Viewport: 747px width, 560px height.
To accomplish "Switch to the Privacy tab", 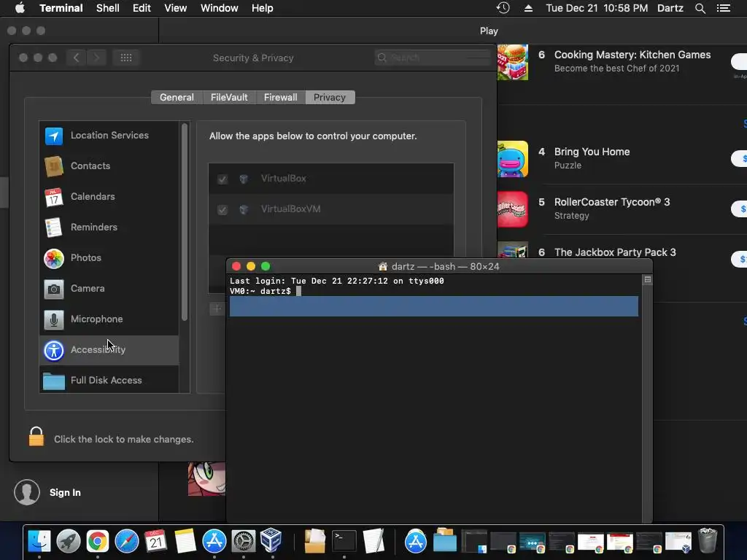I will point(330,97).
